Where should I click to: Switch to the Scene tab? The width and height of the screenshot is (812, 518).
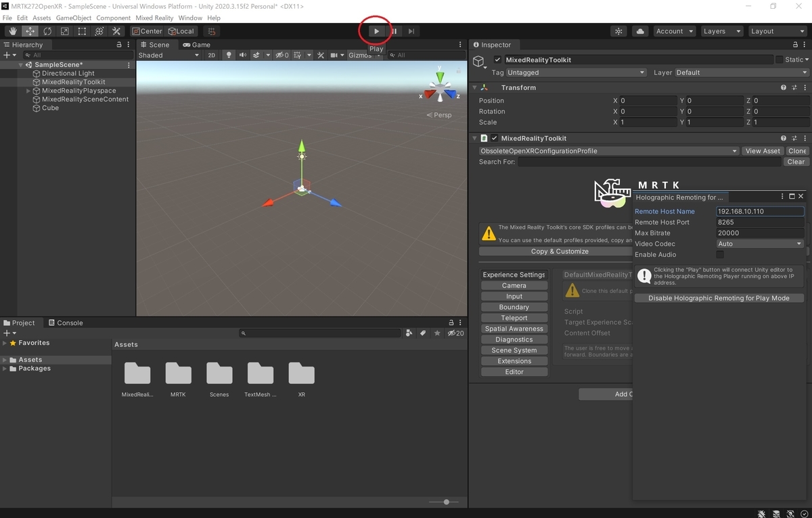coord(155,45)
